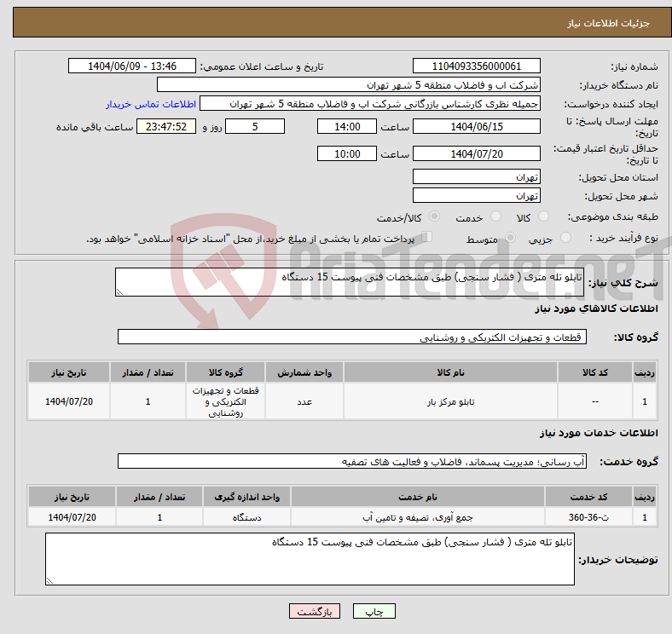
Task: Click the delivery province field تهران
Action: pyautogui.click(x=476, y=176)
